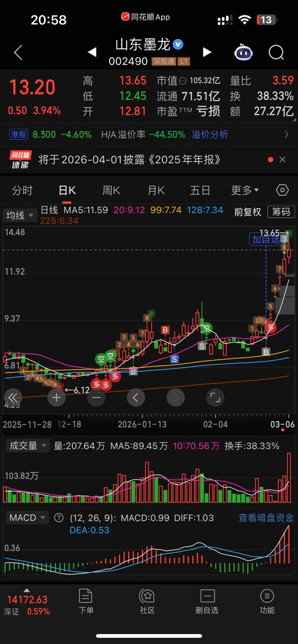Tap 加自选 on the chart
Viewport: 298px width, 644px height.
[x=265, y=239]
